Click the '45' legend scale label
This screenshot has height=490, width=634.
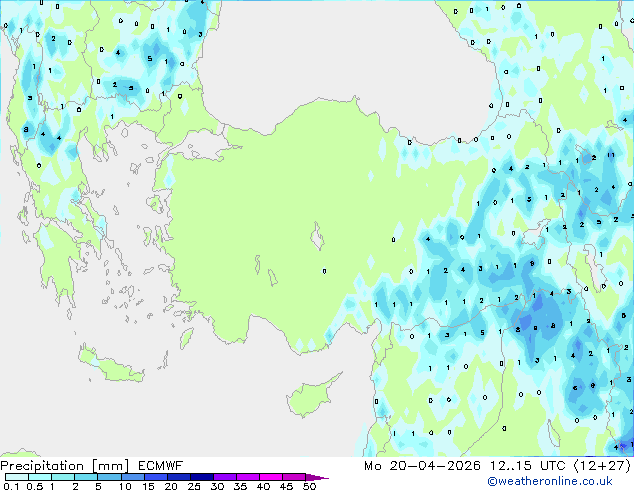tap(286, 486)
